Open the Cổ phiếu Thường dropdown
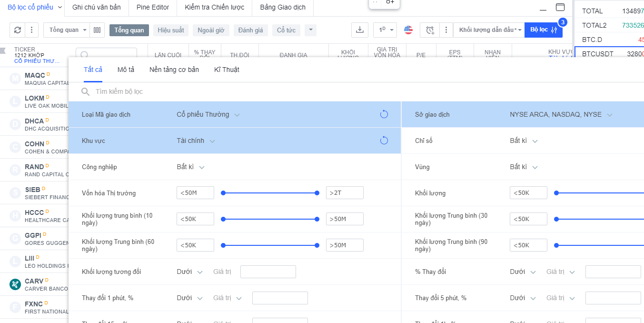This screenshot has height=323, width=644. [208, 114]
